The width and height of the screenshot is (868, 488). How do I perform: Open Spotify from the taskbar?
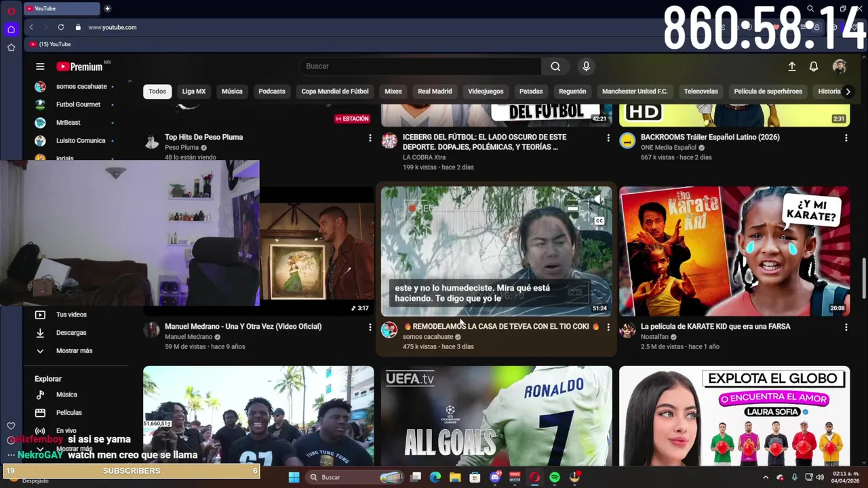555,477
